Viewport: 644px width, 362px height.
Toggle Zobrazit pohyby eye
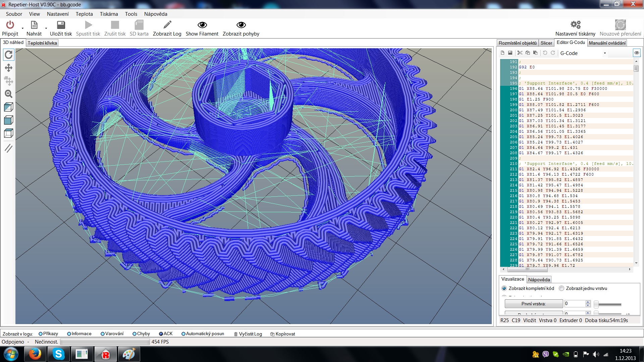241,25
